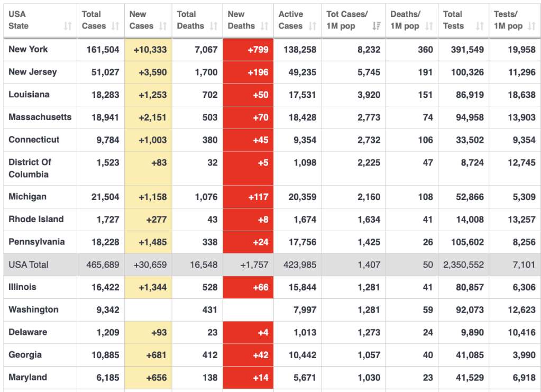Click the USA Total row label
Image resolution: width=541 pixels, height=392 pixels.
coord(28,265)
